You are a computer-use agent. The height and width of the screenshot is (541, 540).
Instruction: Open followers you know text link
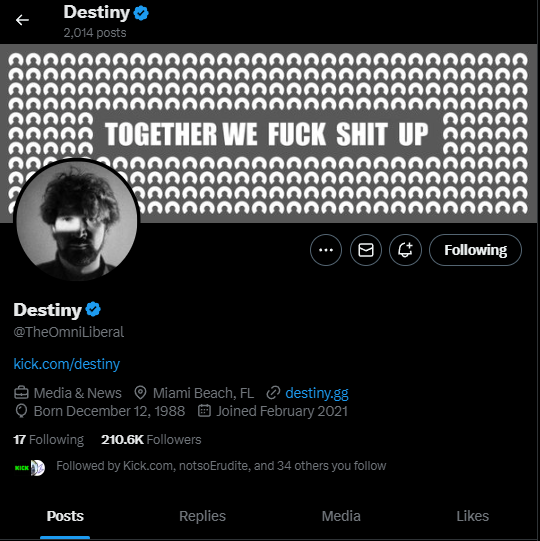pyautogui.click(x=221, y=466)
